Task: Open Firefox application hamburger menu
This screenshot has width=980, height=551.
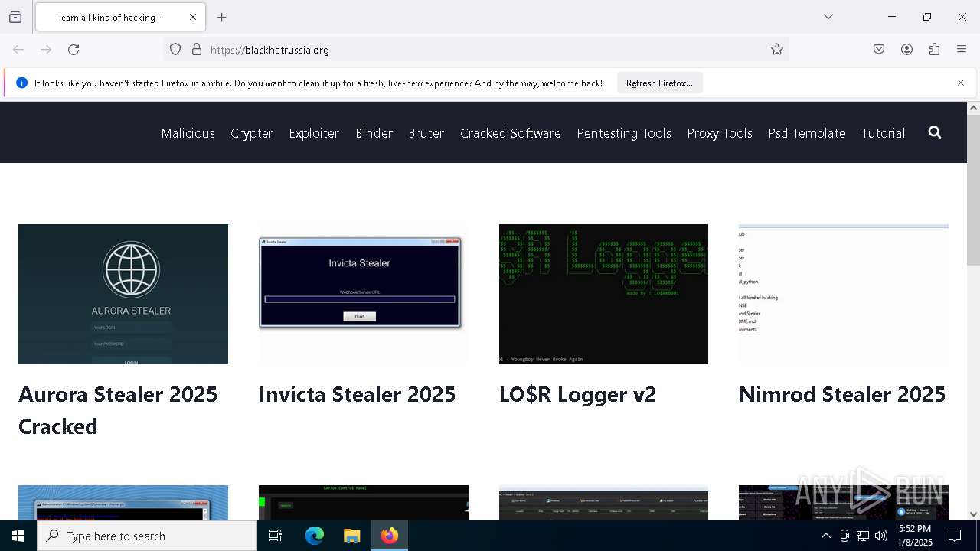Action: 962,50
